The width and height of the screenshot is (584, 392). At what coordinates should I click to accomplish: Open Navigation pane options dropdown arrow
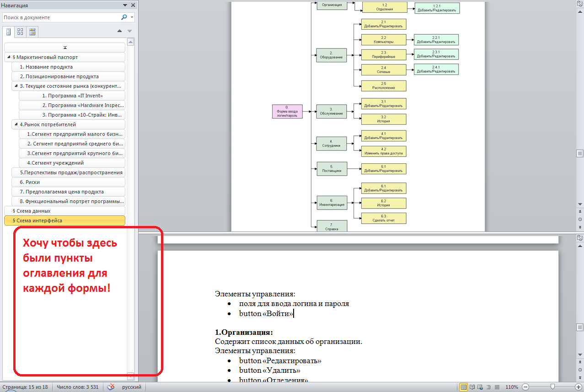[x=125, y=5]
